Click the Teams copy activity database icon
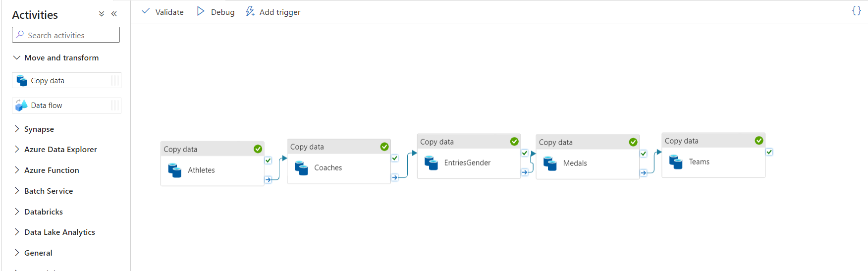This screenshot has height=271, width=868. (676, 162)
